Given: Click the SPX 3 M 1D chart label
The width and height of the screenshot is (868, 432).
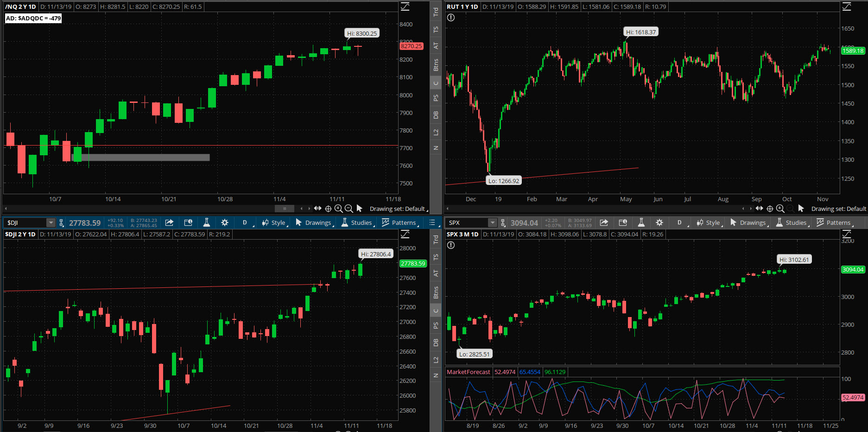Looking at the screenshot, I should click(x=463, y=235).
